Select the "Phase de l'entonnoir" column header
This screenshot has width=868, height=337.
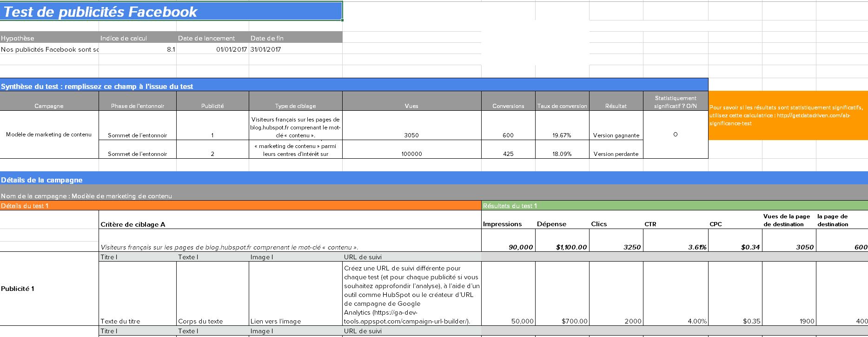(138, 101)
